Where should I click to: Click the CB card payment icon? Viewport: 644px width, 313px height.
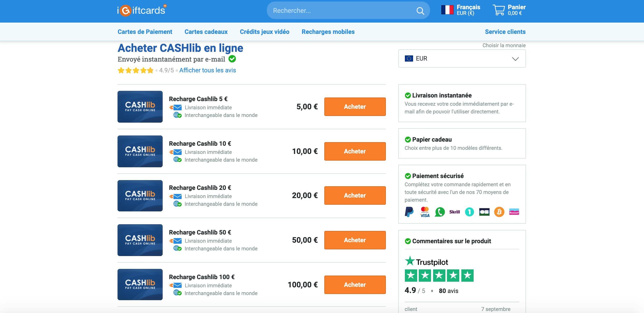[484, 212]
